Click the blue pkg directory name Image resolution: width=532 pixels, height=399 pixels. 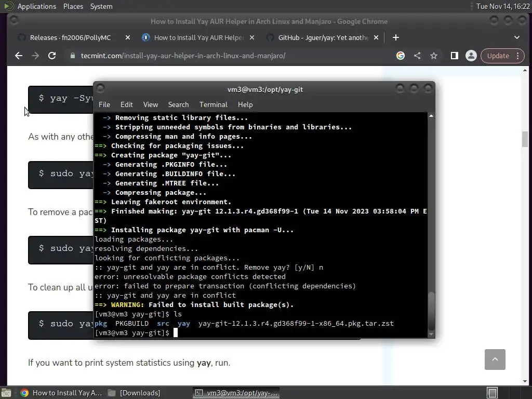pyautogui.click(x=101, y=323)
